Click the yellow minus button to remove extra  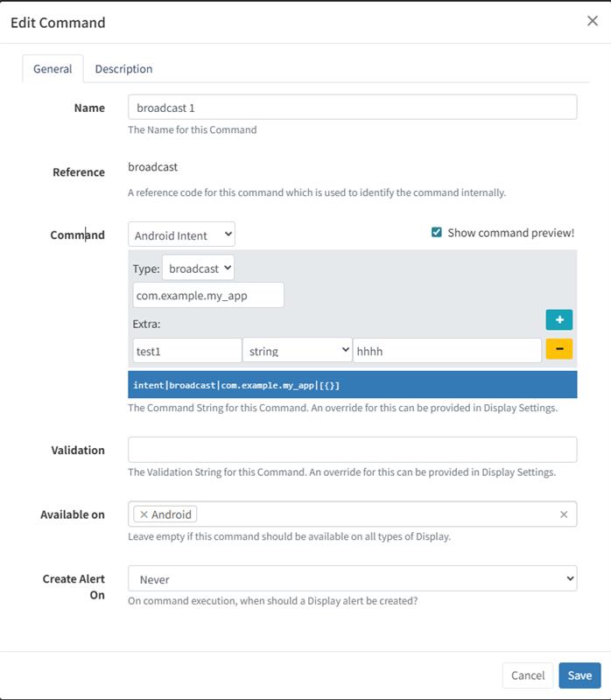tap(558, 349)
